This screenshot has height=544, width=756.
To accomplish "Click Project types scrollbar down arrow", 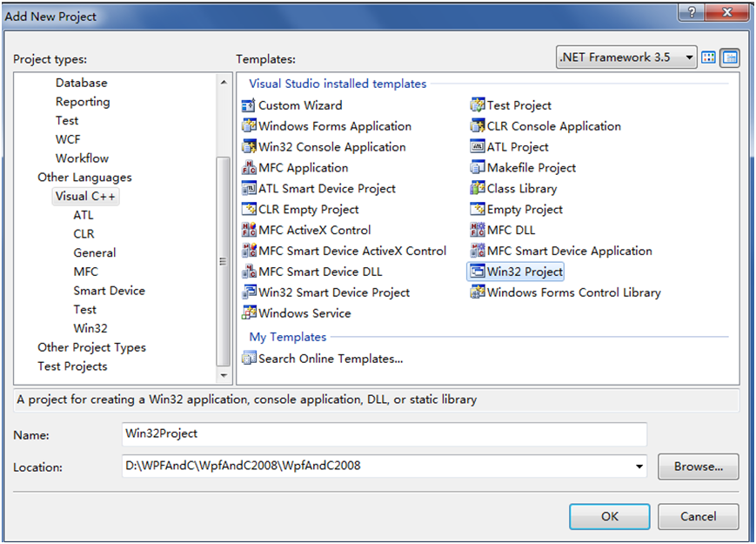I will (x=224, y=375).
